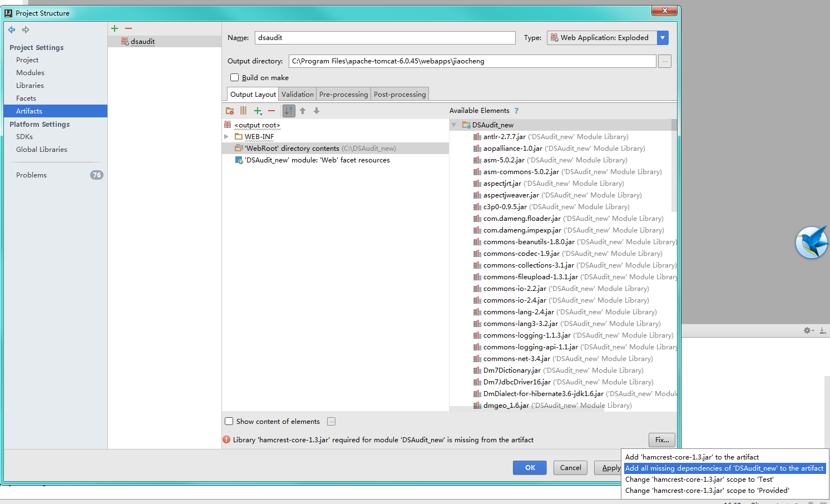Switch to the Output Layout tab
This screenshot has width=830, height=504.
click(253, 95)
